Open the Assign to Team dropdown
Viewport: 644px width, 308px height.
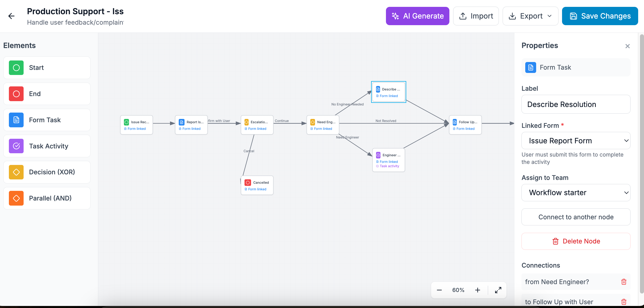[576, 193]
